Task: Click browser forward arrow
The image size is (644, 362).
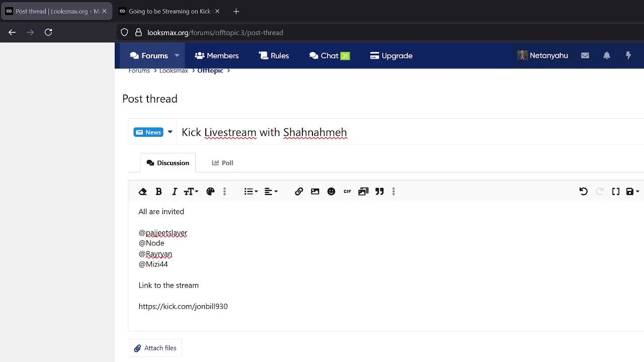Action: pos(30,32)
